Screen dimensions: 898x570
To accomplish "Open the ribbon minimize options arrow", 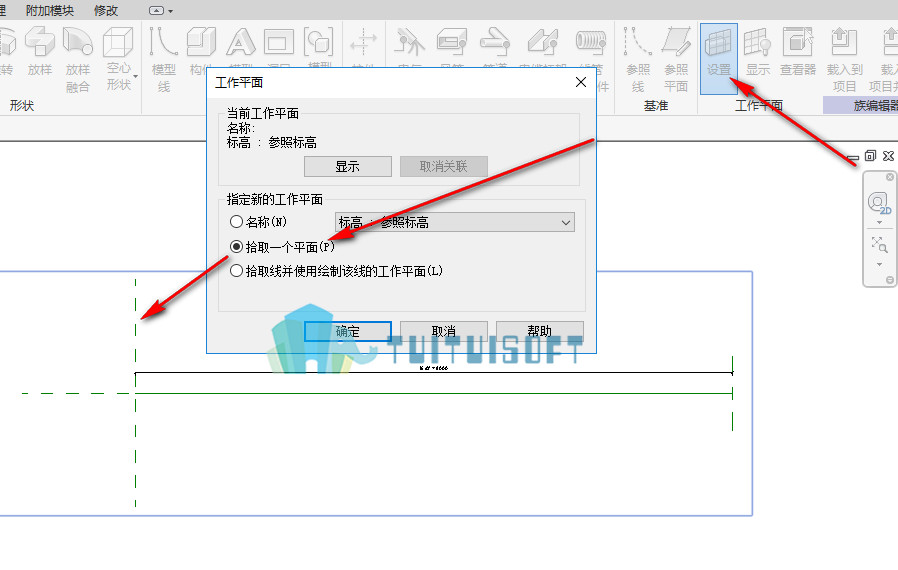I will (x=170, y=11).
